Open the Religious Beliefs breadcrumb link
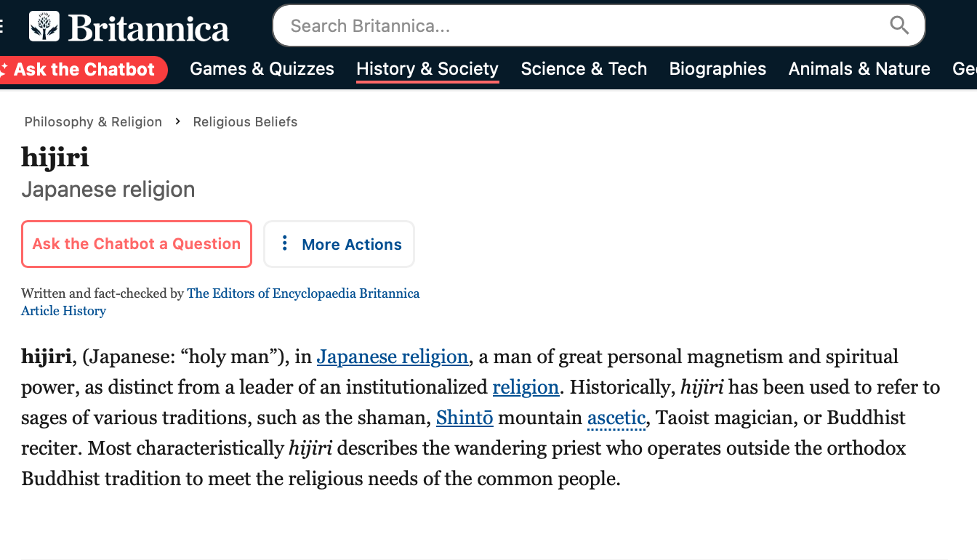 (x=245, y=121)
